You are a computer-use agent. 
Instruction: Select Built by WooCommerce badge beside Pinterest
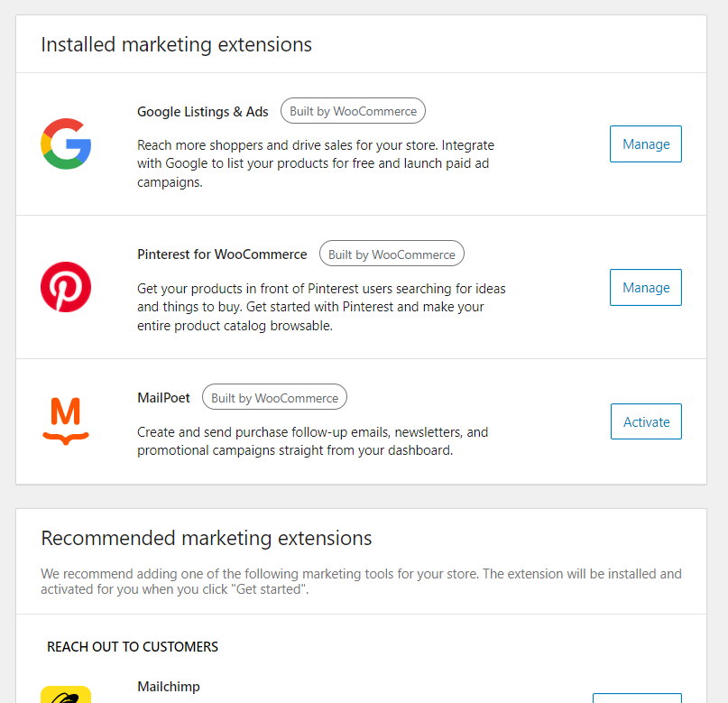point(392,254)
